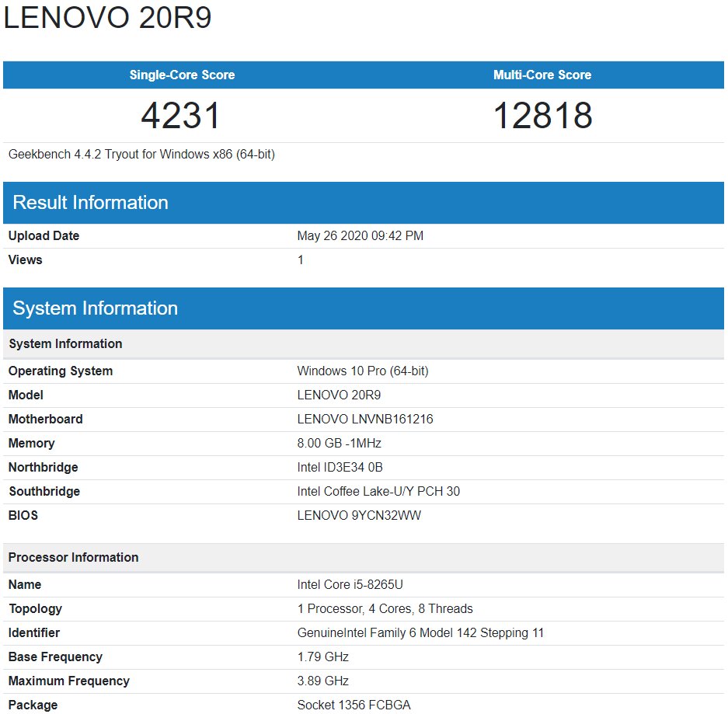The image size is (728, 714).
Task: Click the multi-core score value 12818
Action: point(543,115)
